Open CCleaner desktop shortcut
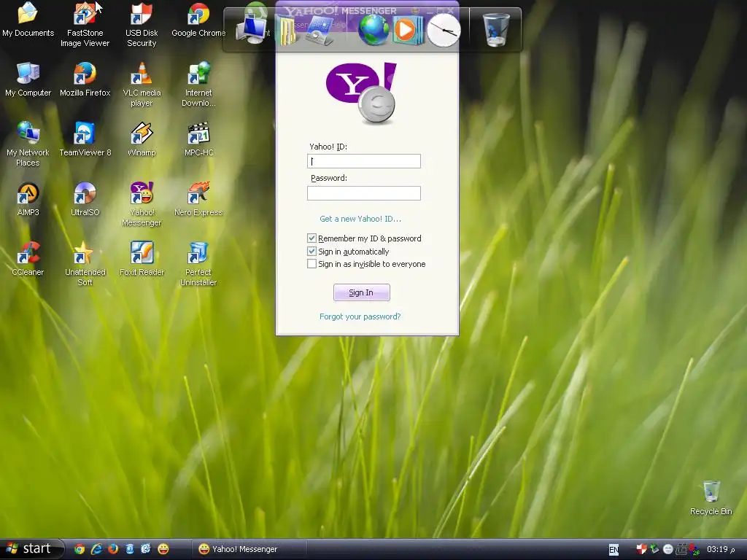 [28, 259]
